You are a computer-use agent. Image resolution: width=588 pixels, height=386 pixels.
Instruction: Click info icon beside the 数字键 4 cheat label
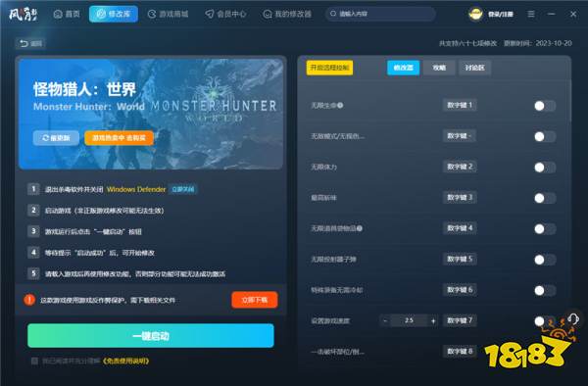[360, 228]
